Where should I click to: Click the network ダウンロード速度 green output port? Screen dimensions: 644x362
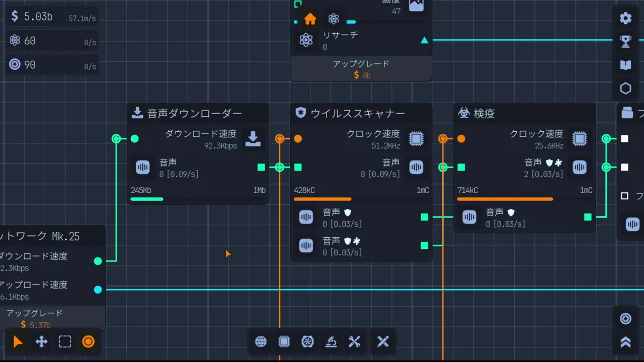pos(98,261)
